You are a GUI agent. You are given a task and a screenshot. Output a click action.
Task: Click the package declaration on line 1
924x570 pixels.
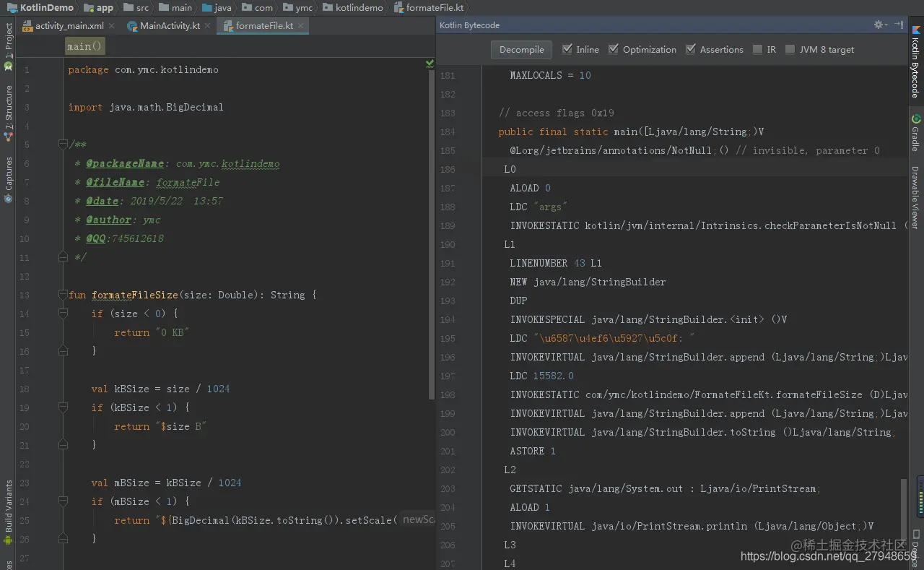143,70
